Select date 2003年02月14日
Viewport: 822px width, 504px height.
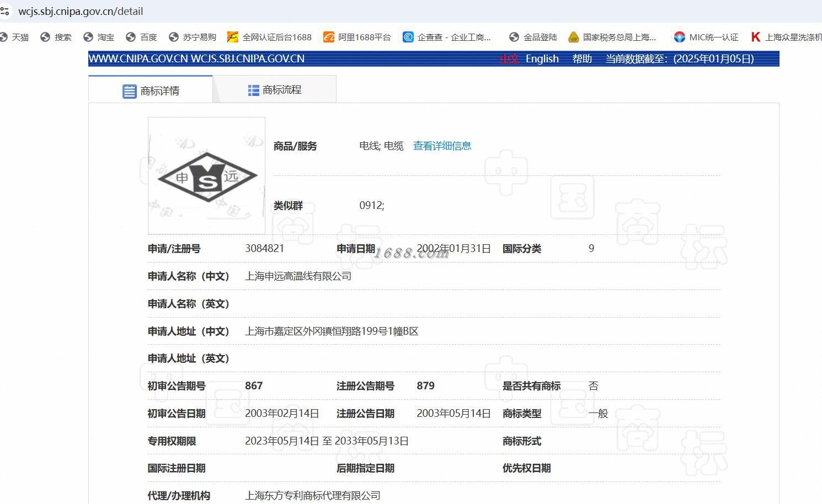click(282, 413)
